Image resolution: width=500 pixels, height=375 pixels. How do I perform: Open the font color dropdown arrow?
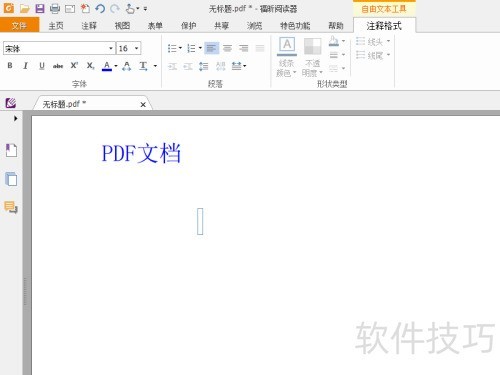click(x=116, y=66)
